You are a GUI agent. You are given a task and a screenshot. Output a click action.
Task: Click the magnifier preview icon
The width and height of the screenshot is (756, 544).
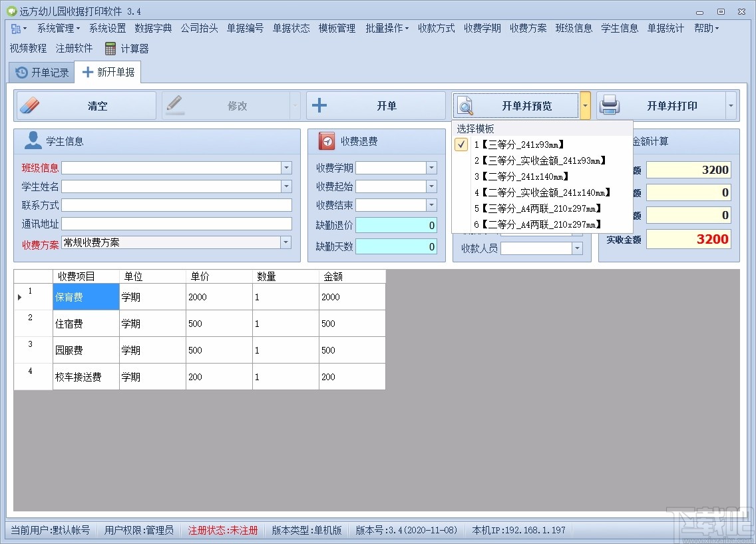tap(465, 106)
